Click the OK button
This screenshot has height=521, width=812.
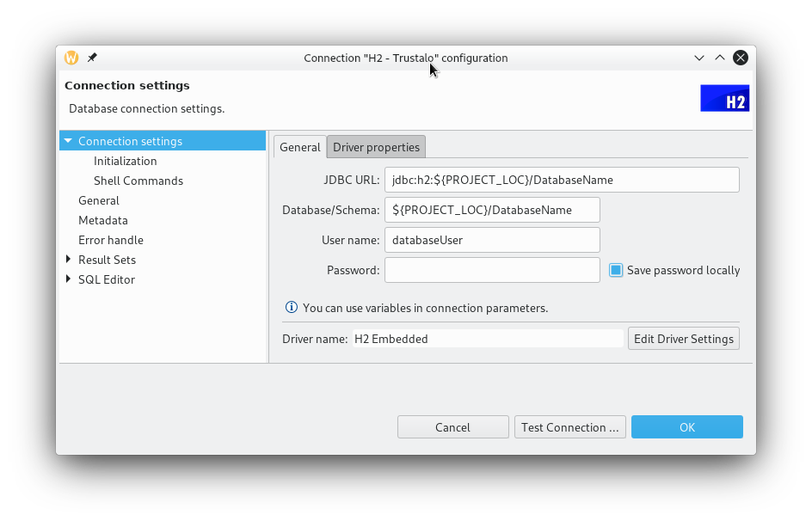[686, 426]
